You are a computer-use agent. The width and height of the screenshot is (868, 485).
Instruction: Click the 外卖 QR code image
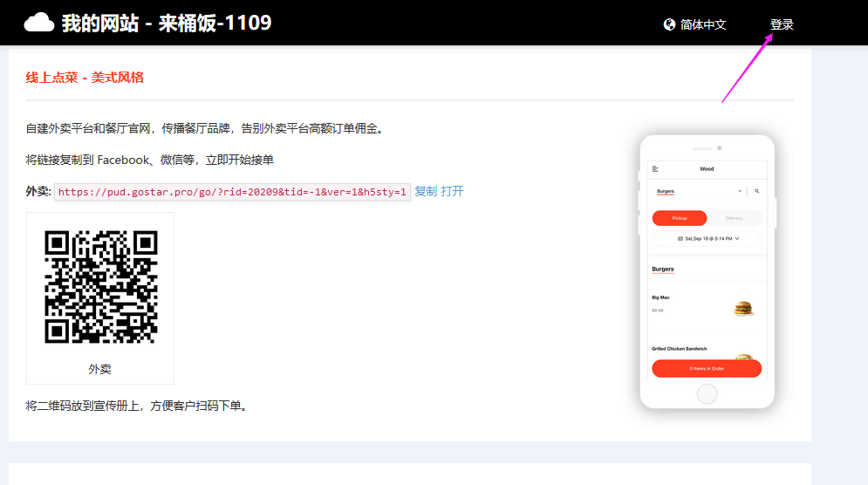coord(100,287)
